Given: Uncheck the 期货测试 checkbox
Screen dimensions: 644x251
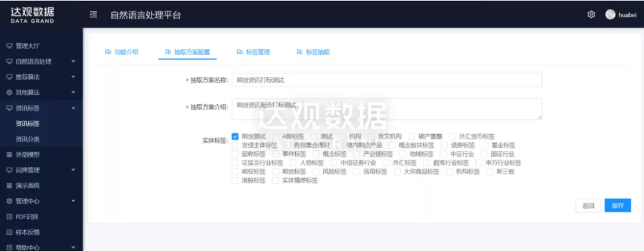Looking at the screenshot, I should click(x=235, y=137).
